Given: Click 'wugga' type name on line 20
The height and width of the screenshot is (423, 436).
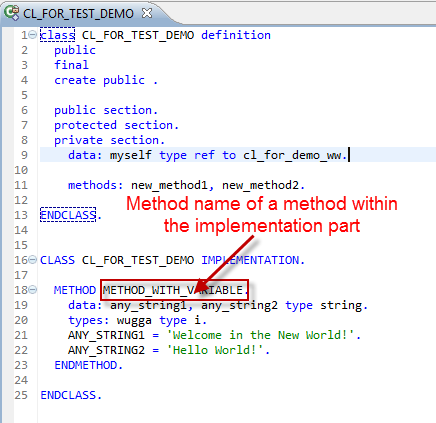Looking at the screenshot, I should [x=134, y=320].
